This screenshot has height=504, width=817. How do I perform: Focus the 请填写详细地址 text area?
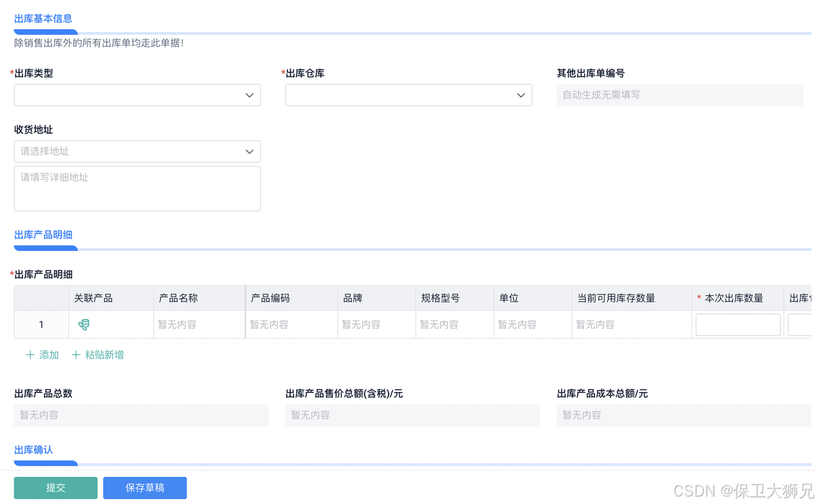coord(137,188)
